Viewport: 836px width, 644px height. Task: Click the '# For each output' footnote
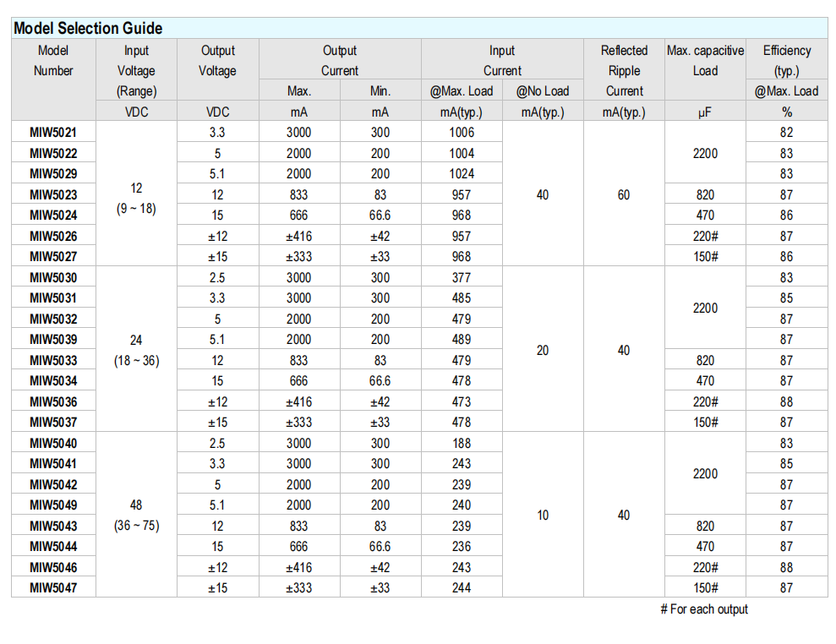tap(703, 609)
